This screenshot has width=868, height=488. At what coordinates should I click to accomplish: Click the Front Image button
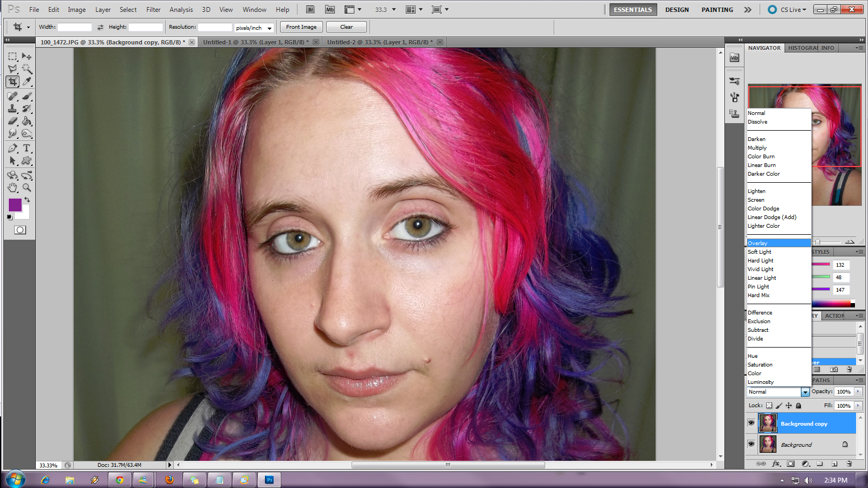301,27
